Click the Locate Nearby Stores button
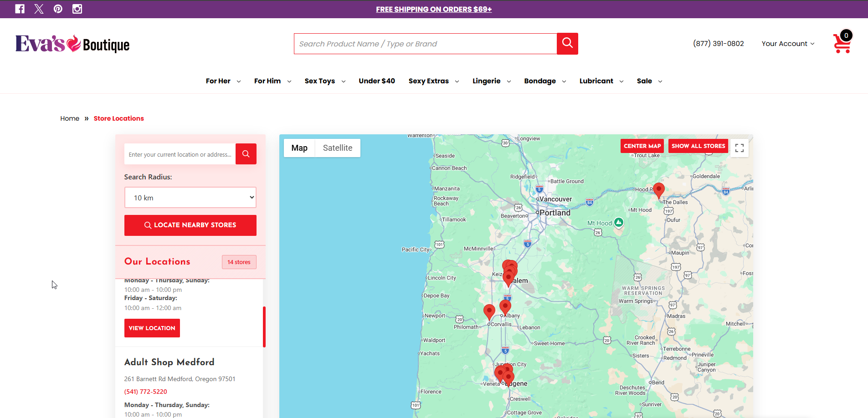The image size is (868, 418). click(x=190, y=225)
